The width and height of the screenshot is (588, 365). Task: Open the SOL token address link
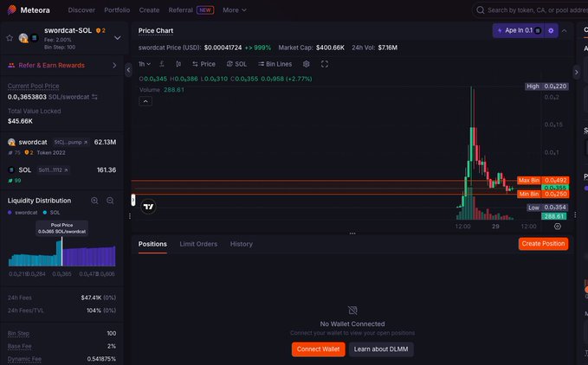tap(53, 170)
